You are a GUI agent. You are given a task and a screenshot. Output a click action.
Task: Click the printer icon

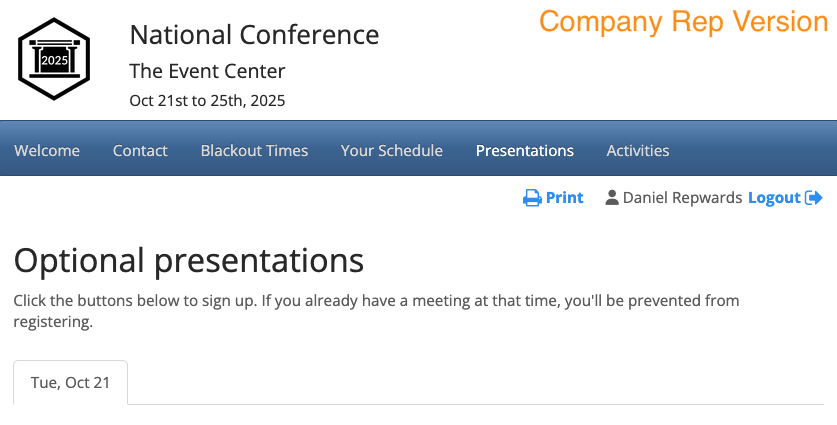point(532,198)
